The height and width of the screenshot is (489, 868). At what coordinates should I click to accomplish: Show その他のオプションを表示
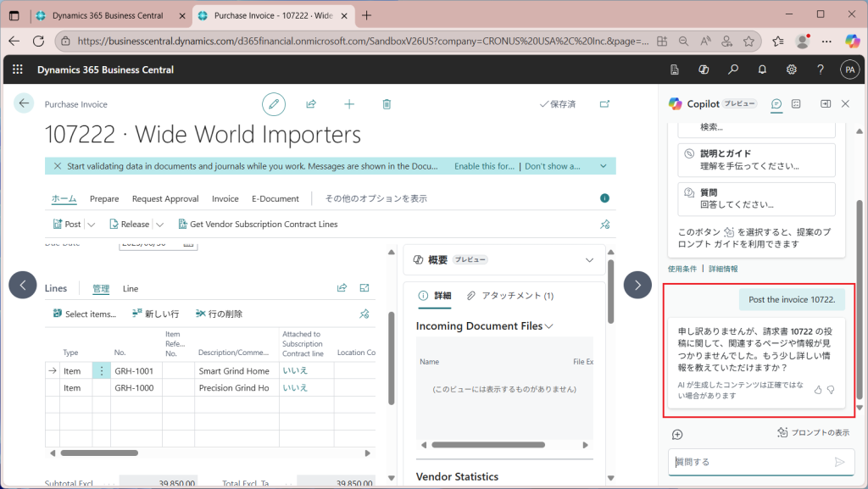coord(376,198)
